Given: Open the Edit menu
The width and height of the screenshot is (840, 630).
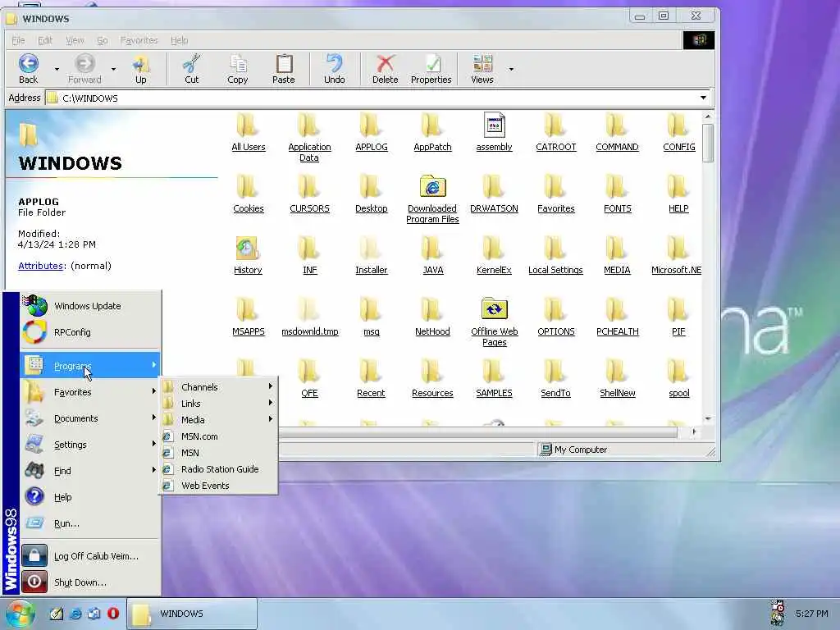Looking at the screenshot, I should click(x=45, y=40).
